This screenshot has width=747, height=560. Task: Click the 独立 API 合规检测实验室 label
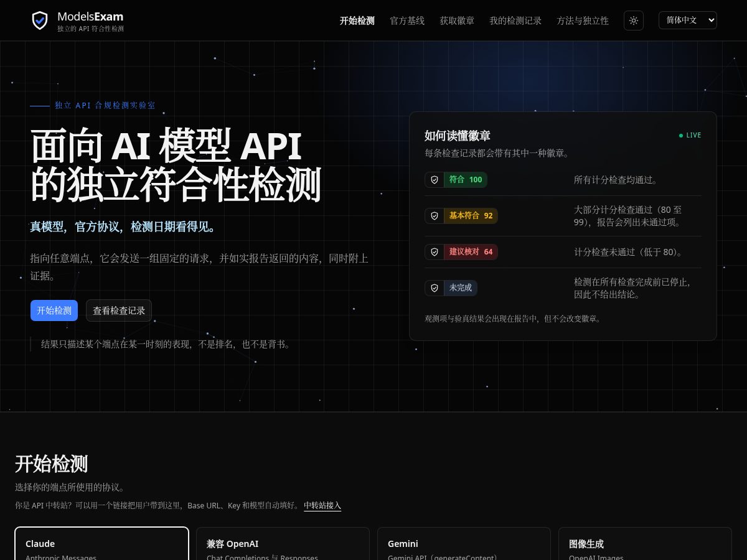tap(105, 105)
